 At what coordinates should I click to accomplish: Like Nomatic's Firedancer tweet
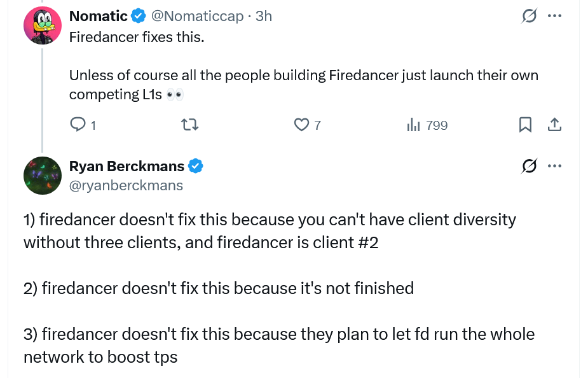tap(301, 125)
